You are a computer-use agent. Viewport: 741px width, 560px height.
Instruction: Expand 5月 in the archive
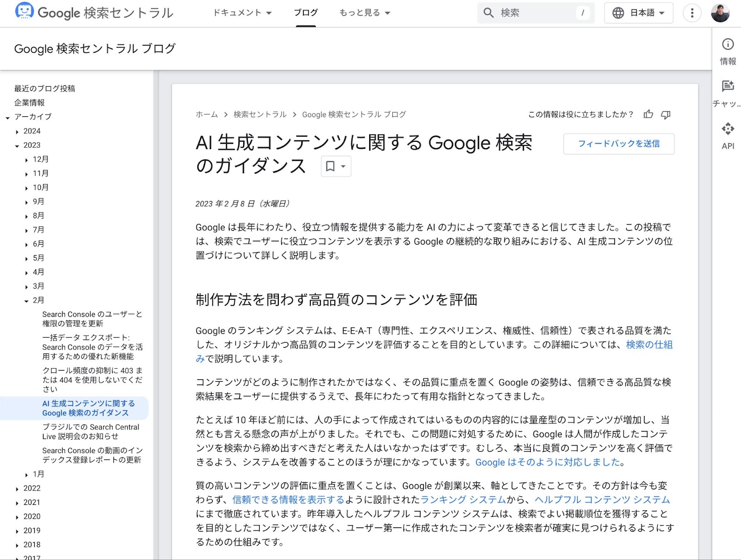coord(26,258)
